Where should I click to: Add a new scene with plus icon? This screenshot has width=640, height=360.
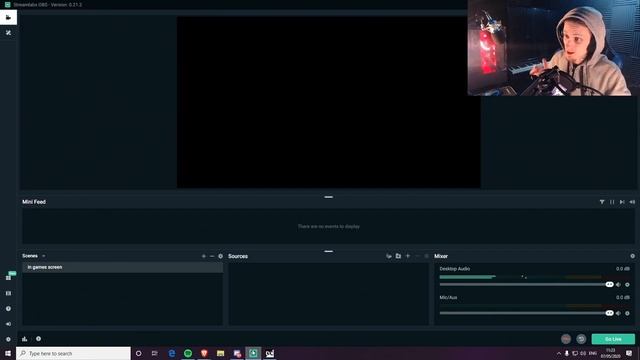click(x=204, y=256)
